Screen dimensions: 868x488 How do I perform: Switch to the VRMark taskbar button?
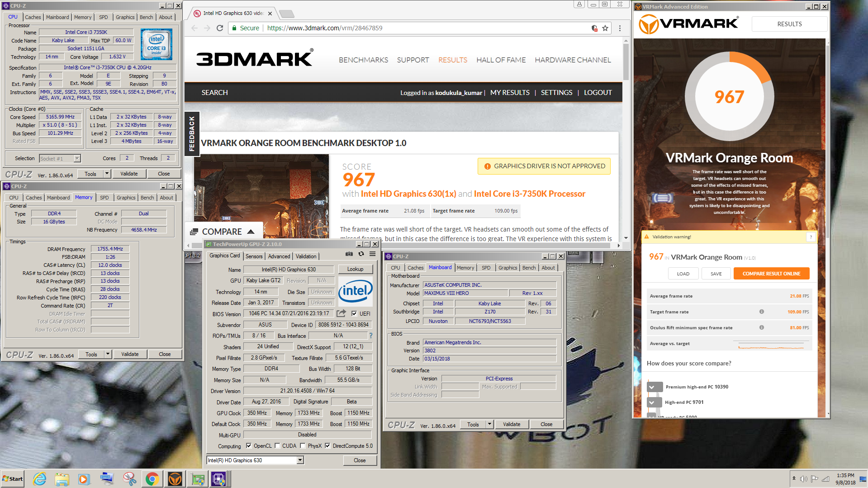pos(175,479)
